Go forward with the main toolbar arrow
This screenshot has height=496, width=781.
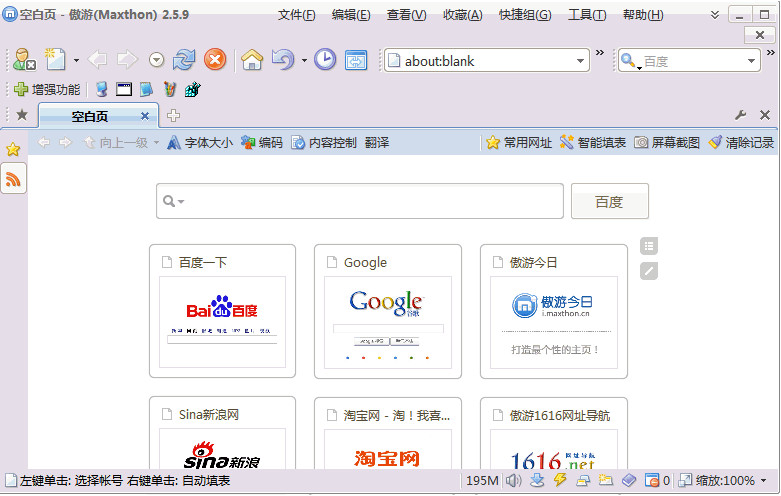[127, 60]
